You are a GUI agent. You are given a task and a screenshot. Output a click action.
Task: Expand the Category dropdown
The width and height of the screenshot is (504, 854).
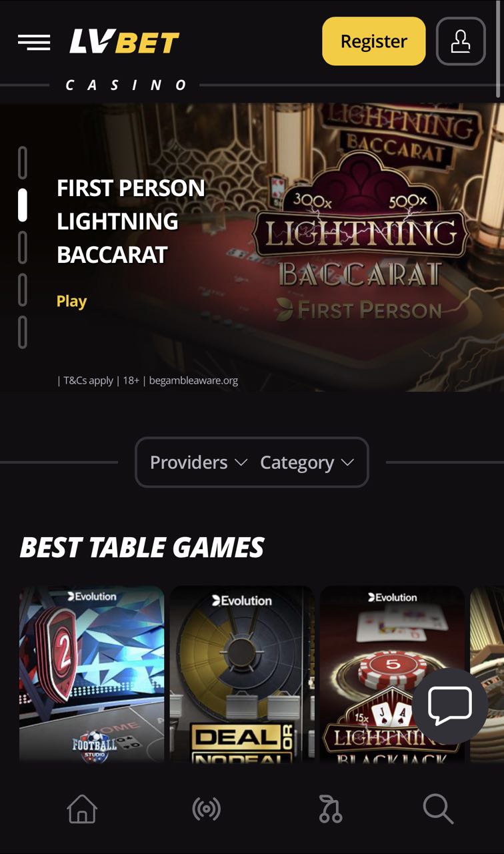coord(307,462)
